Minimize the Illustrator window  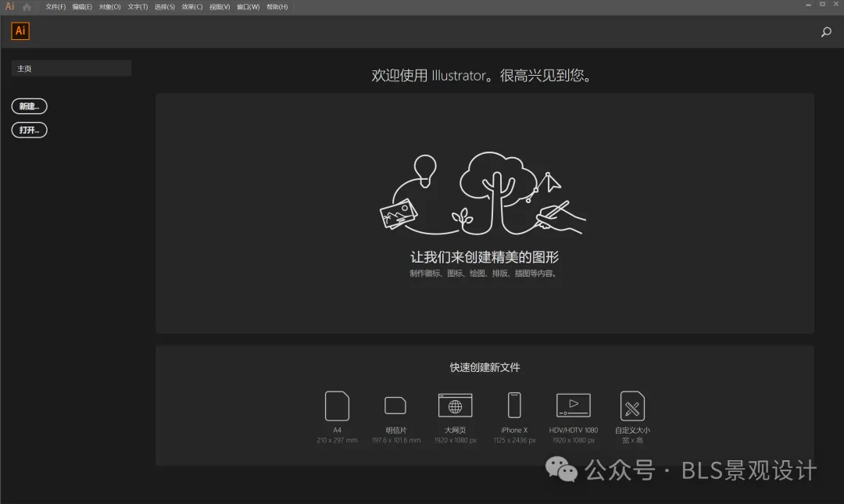click(808, 5)
